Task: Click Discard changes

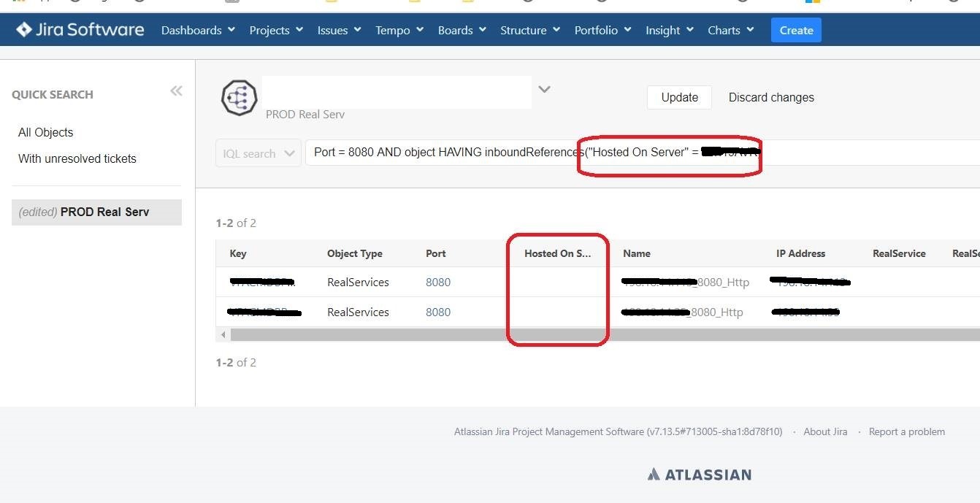Action: click(771, 97)
